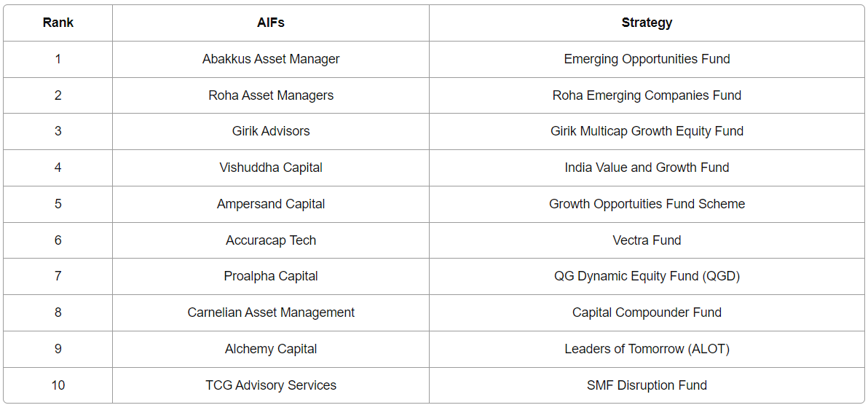868x405 pixels.
Task: Click the Ampersand Capital entry
Action: point(271,204)
